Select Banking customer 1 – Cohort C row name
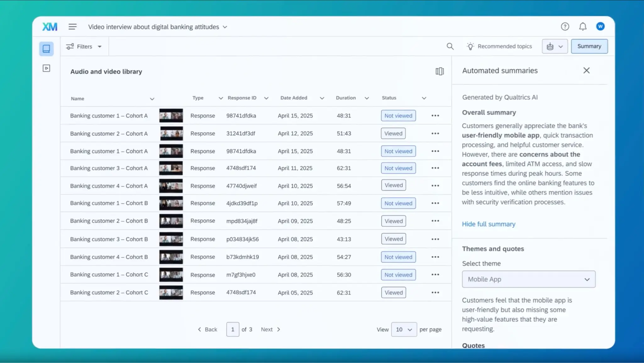 pyautogui.click(x=109, y=275)
